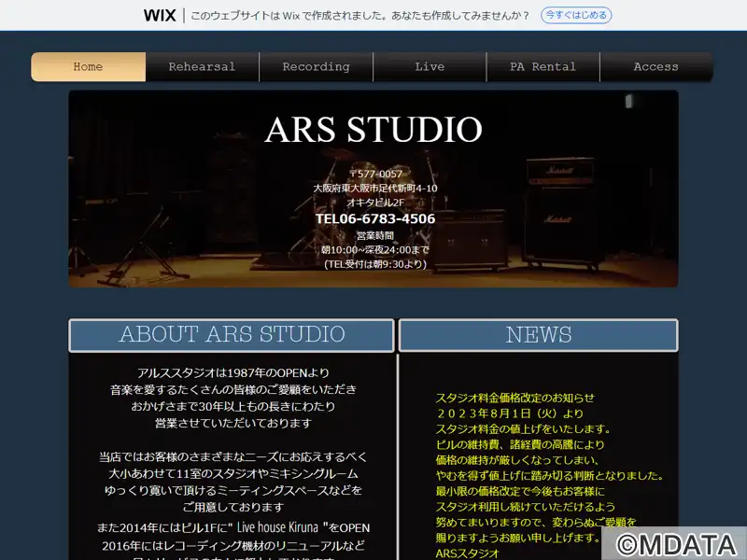Click the WIX logo in the top banner

(x=160, y=15)
